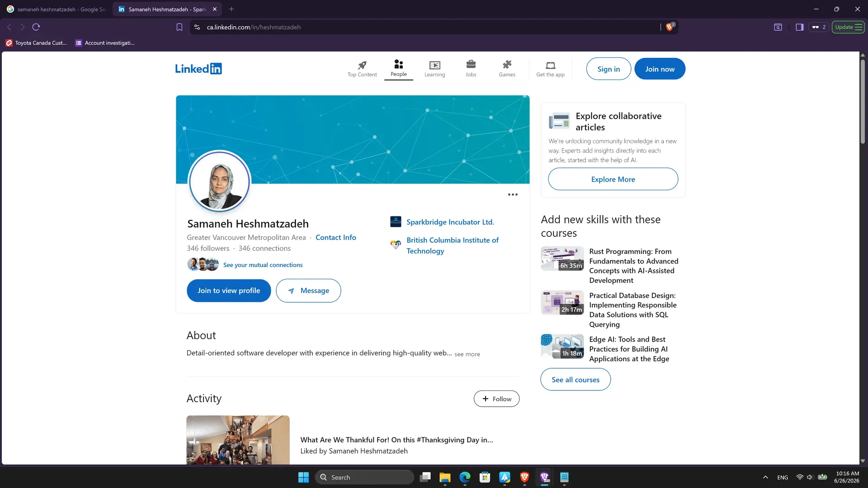Click See all courses button

point(576,380)
